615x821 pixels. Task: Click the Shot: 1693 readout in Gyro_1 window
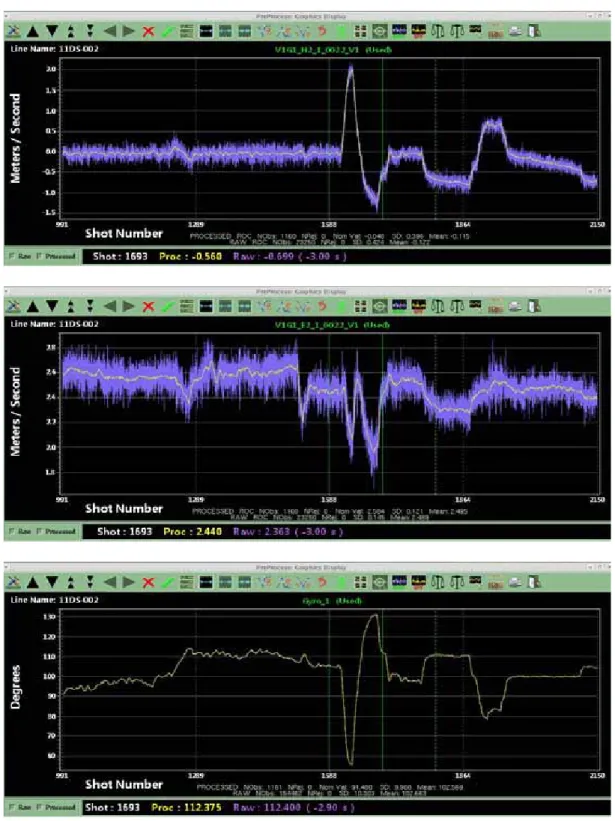click(113, 807)
